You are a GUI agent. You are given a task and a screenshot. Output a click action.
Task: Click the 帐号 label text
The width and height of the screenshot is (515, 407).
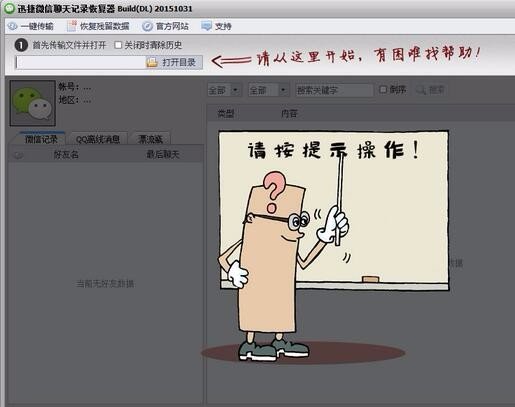[69, 87]
